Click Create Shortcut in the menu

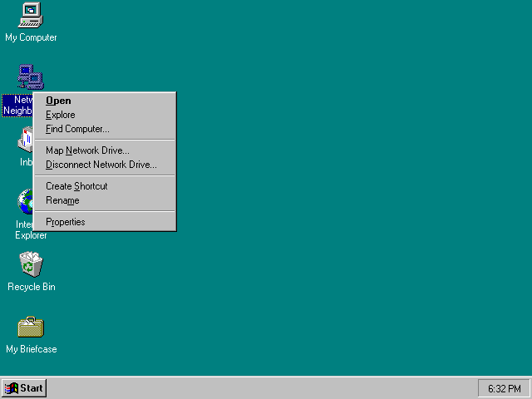106,186
